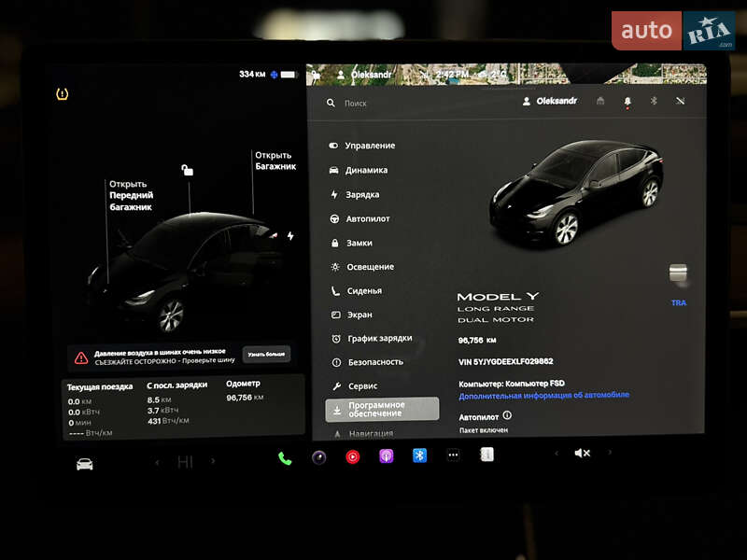Open the Phone app from the bottom bar
The image size is (747, 560).
[284, 457]
